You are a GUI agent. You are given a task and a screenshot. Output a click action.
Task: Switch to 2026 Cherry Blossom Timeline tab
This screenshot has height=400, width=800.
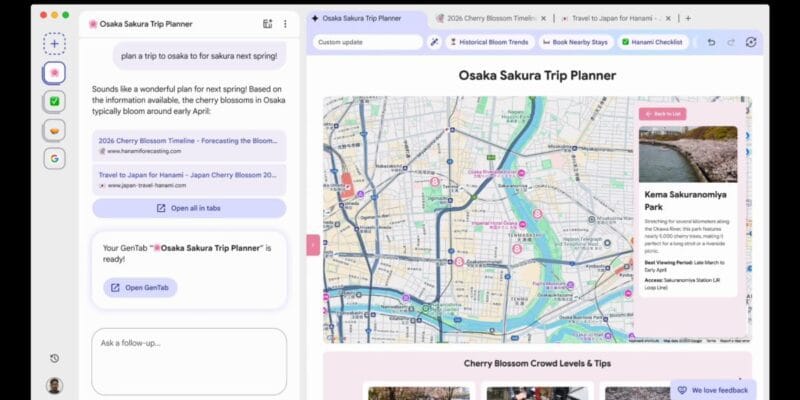click(491, 18)
